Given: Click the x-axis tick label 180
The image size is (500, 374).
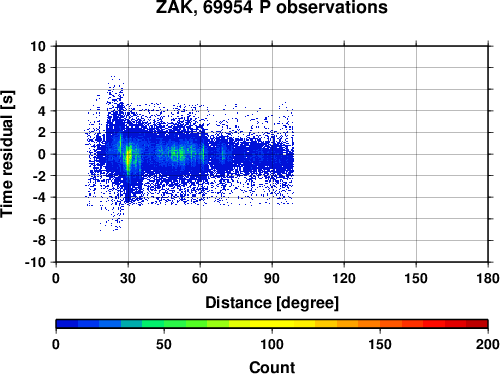Looking at the screenshot, I should [488, 278].
